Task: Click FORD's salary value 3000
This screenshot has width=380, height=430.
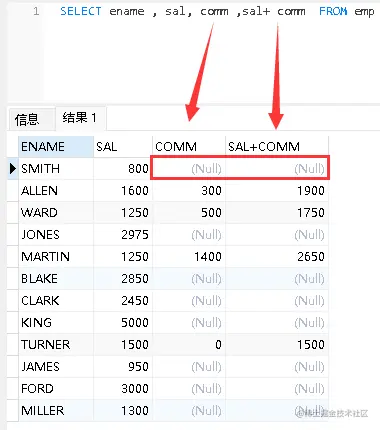Action: click(x=135, y=389)
